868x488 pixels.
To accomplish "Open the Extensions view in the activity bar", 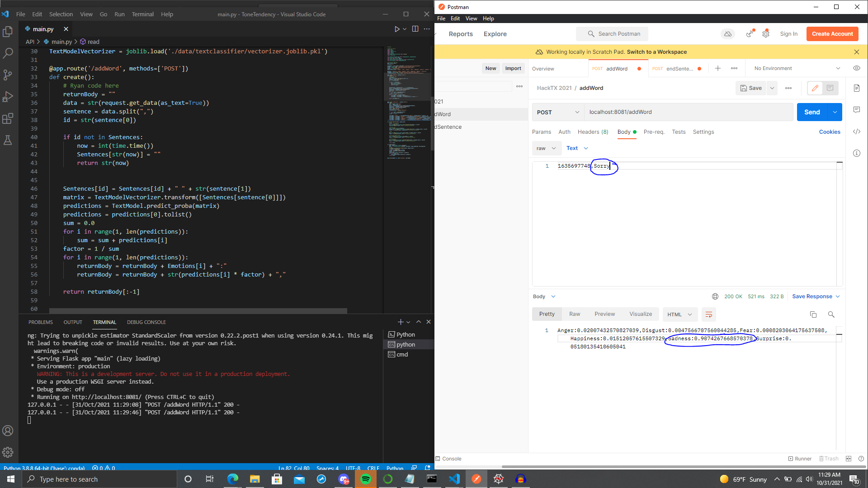I will pos(8,119).
